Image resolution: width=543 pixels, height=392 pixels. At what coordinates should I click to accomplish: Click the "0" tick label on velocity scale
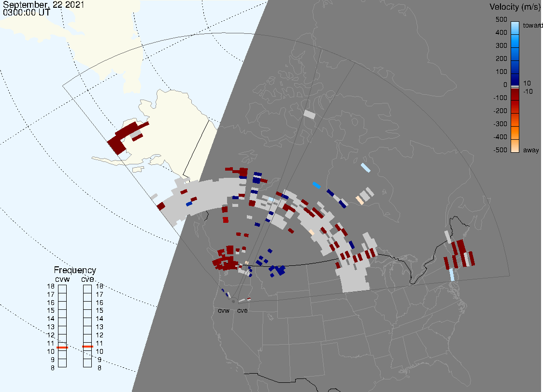coord(505,85)
